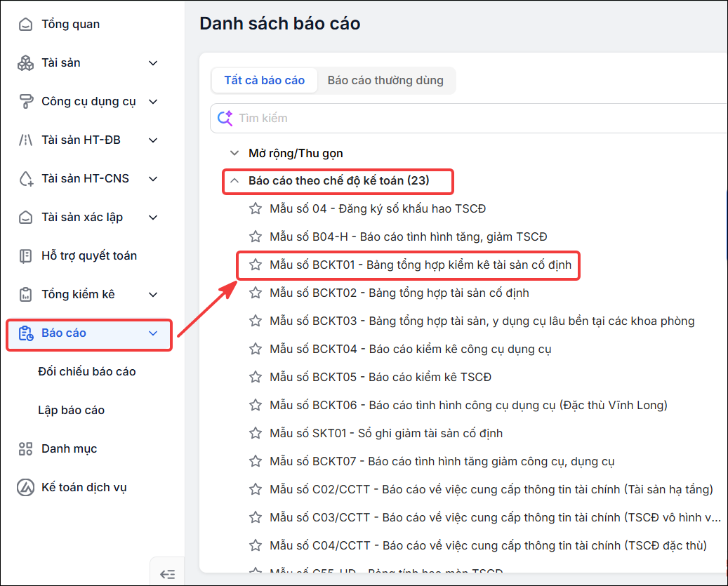
Task: Expand the Tổng kiểm kê chevron
Action: coord(153,294)
